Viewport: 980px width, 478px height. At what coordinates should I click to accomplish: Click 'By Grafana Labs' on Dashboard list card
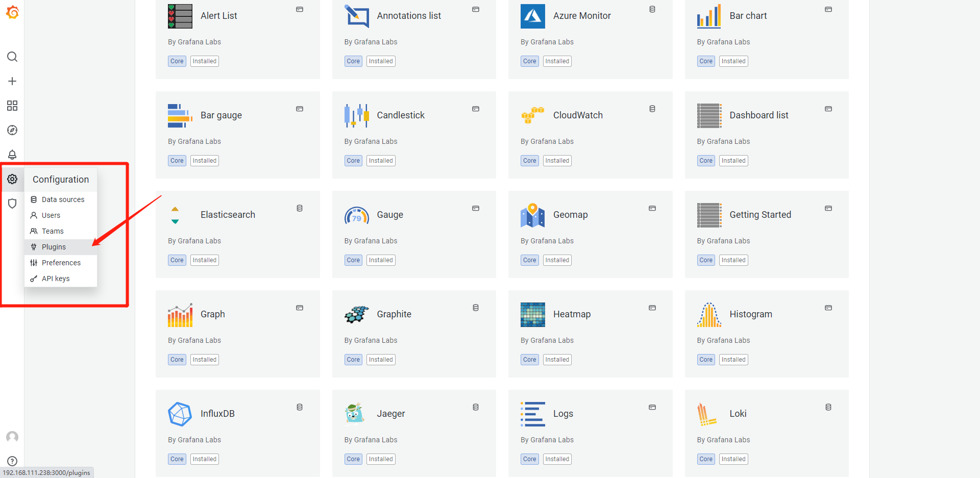pos(723,141)
